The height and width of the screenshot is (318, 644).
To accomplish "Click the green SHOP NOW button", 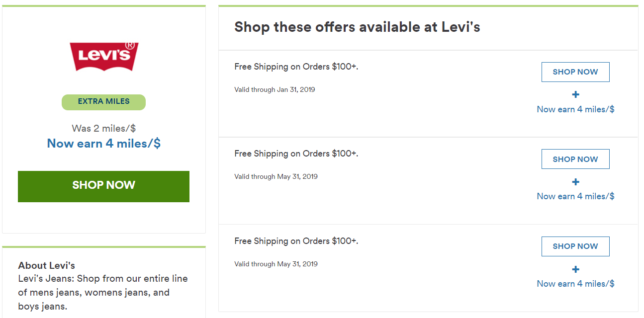I will click(103, 186).
